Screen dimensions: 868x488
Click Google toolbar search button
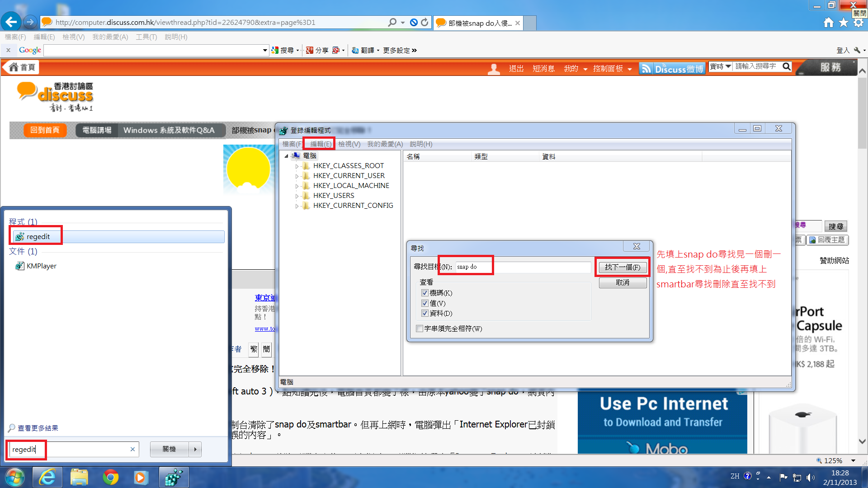pyautogui.click(x=284, y=50)
